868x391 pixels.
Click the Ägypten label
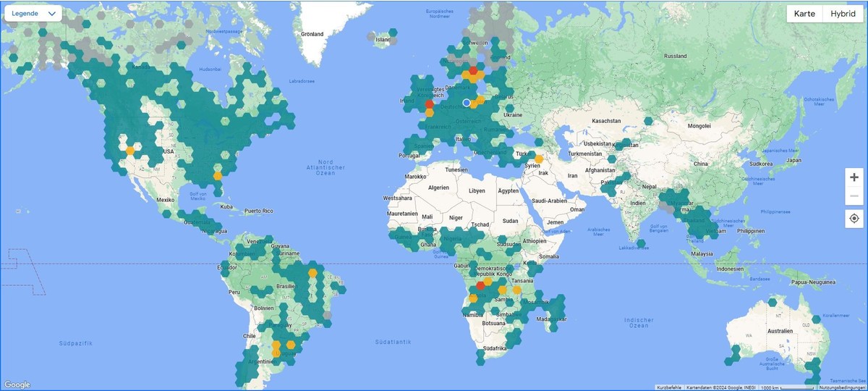click(x=509, y=190)
